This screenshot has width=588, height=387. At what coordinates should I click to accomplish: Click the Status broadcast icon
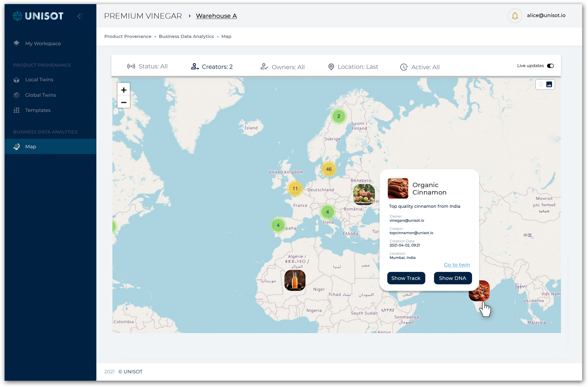131,67
